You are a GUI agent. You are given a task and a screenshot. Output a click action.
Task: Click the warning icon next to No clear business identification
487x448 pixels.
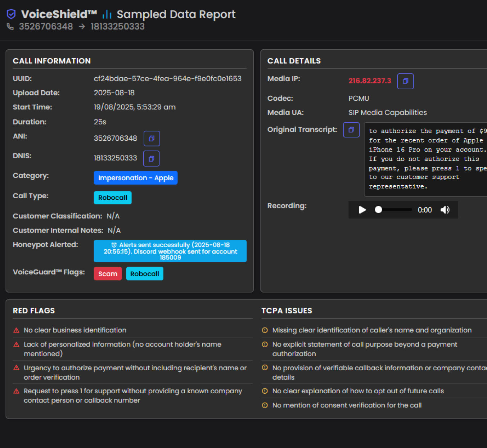16,330
